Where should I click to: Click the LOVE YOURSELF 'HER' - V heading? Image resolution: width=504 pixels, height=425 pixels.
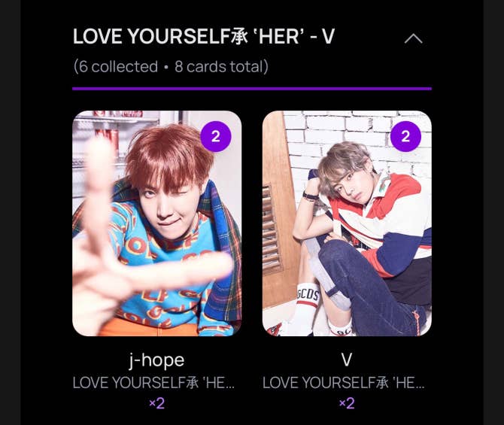click(x=204, y=36)
